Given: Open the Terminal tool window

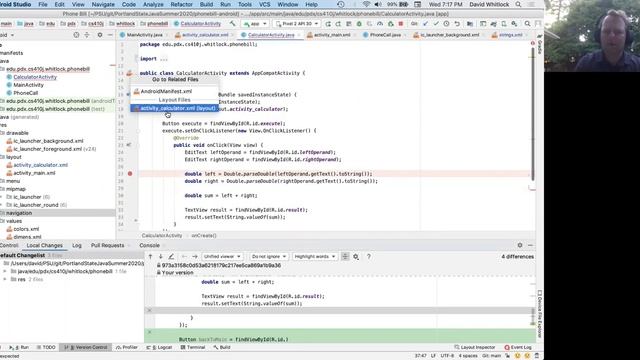Looking at the screenshot, I should (193, 347).
